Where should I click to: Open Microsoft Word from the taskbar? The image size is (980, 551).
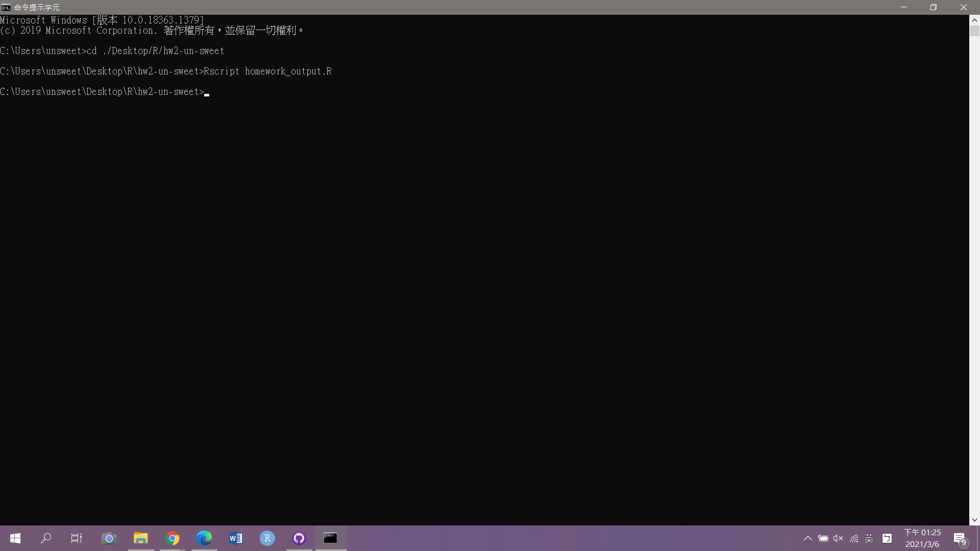coord(235,538)
